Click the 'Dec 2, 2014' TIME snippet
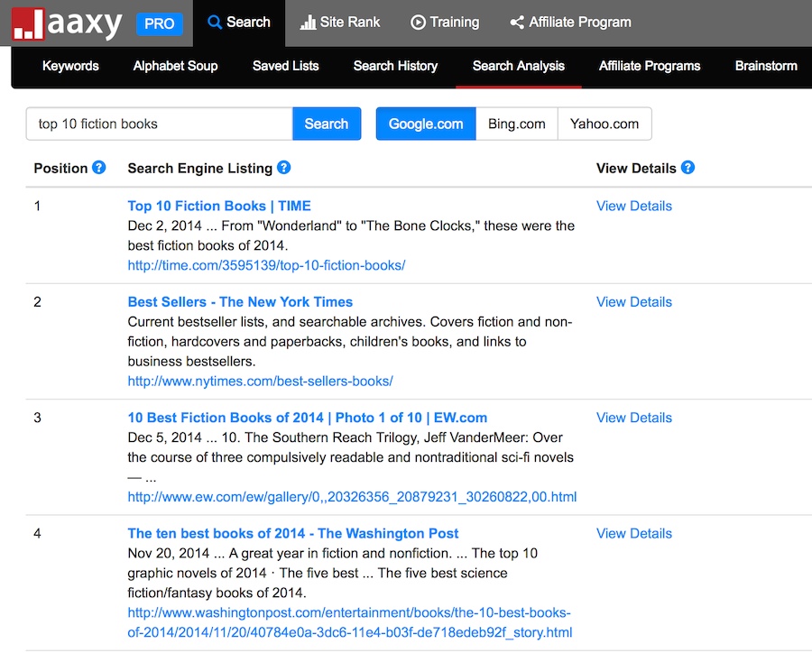 351,235
